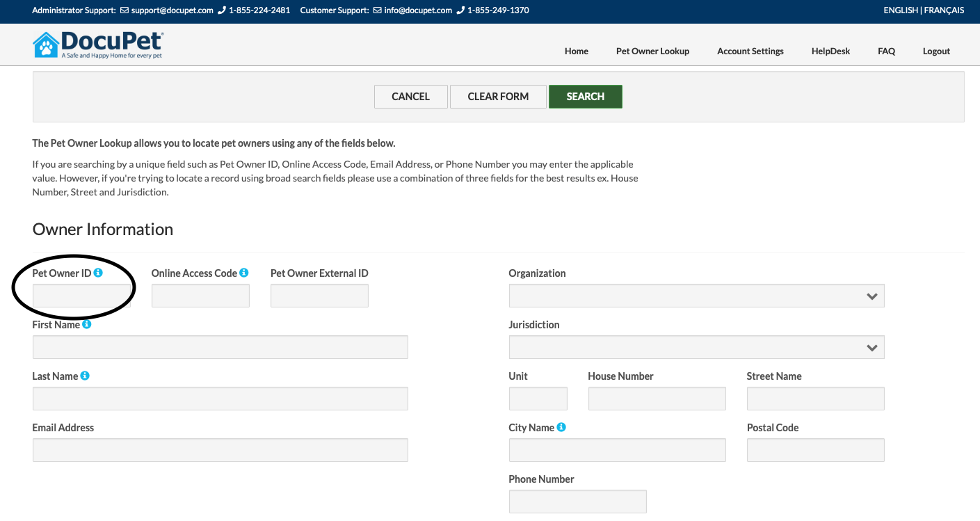980x521 pixels.
Task: Visit the HelpDesk page
Action: 830,51
